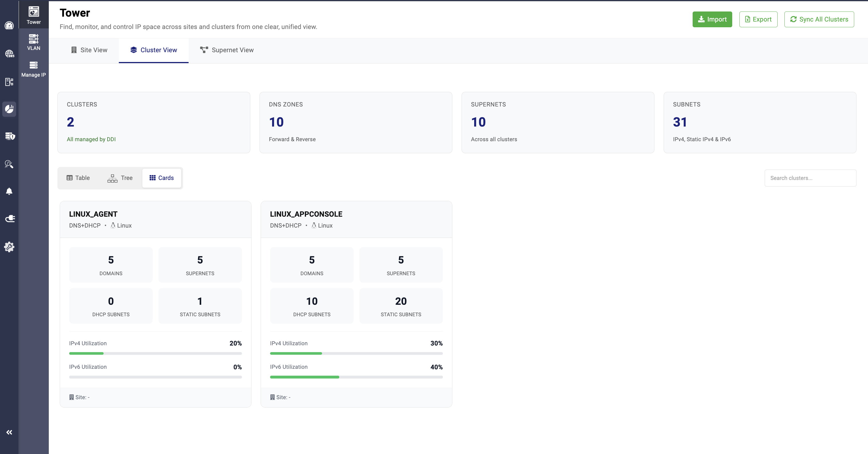The width and height of the screenshot is (868, 454).
Task: Switch to Table layout view
Action: click(x=78, y=178)
